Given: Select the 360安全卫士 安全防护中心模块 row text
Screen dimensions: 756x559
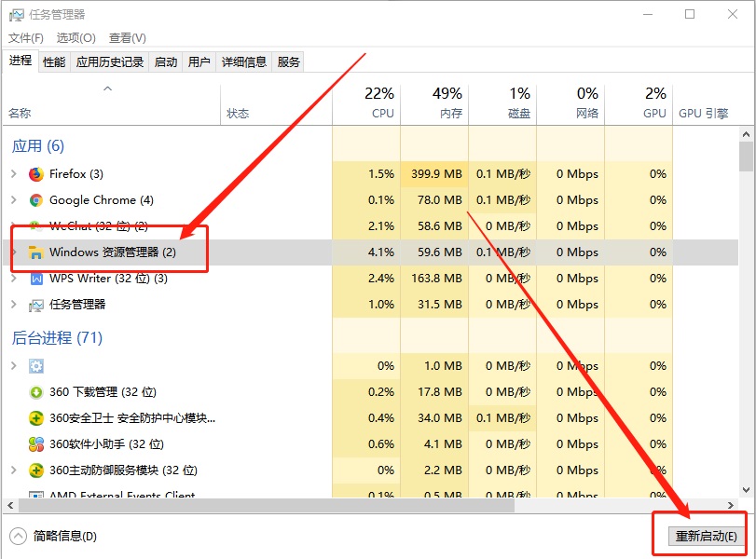Looking at the screenshot, I should (132, 417).
